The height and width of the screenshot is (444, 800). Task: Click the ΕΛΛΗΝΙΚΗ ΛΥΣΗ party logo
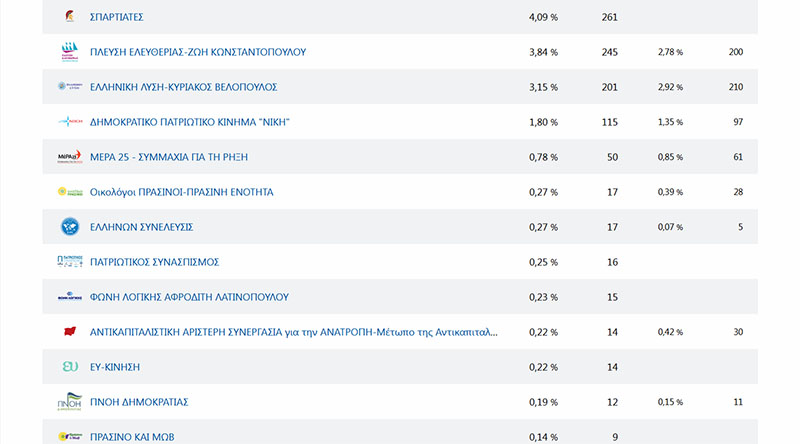point(68,87)
